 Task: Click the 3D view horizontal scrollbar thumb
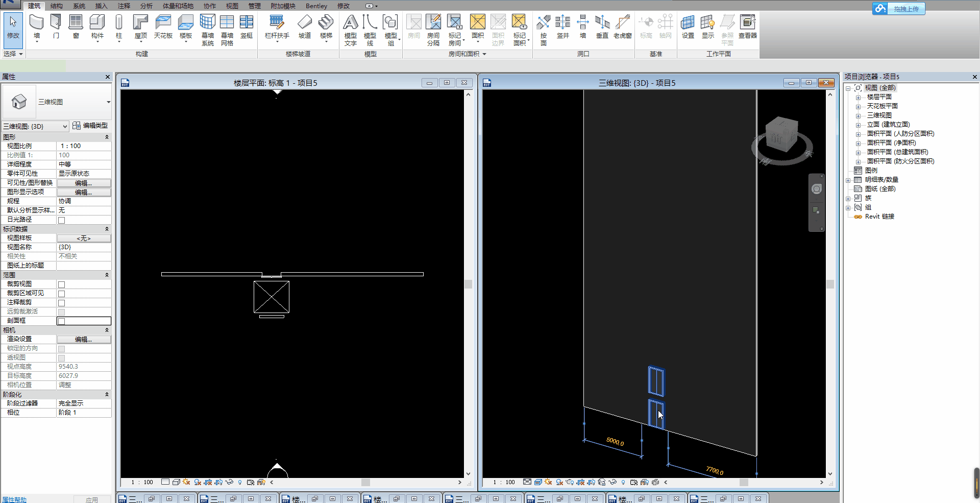(744, 482)
